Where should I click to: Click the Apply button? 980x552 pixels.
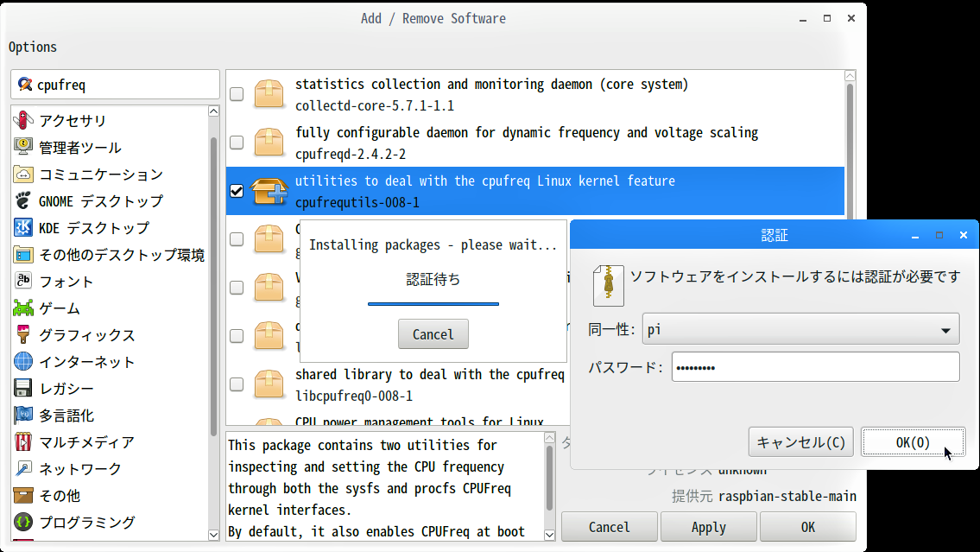click(x=708, y=527)
